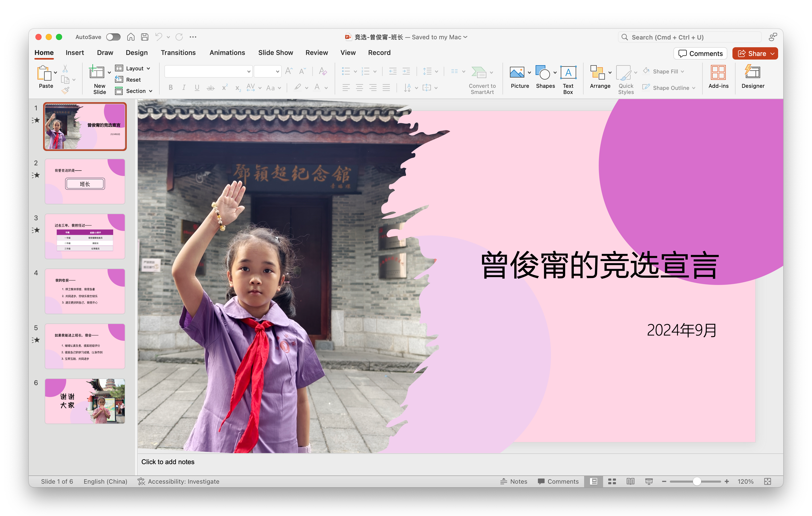The height and width of the screenshot is (516, 812).
Task: Toggle the AutoSave switch
Action: [113, 37]
